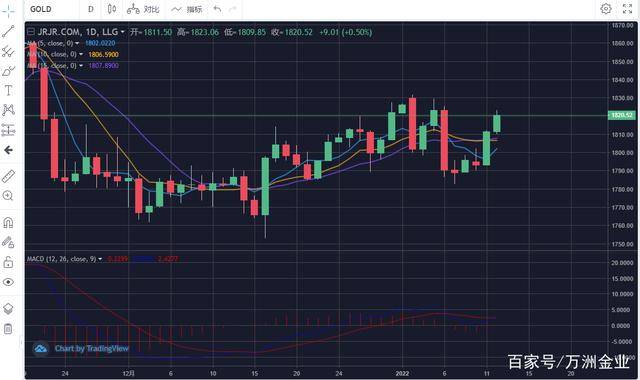Open chart settings gear icon
Screen dimensions: 640x380
coord(606,9)
